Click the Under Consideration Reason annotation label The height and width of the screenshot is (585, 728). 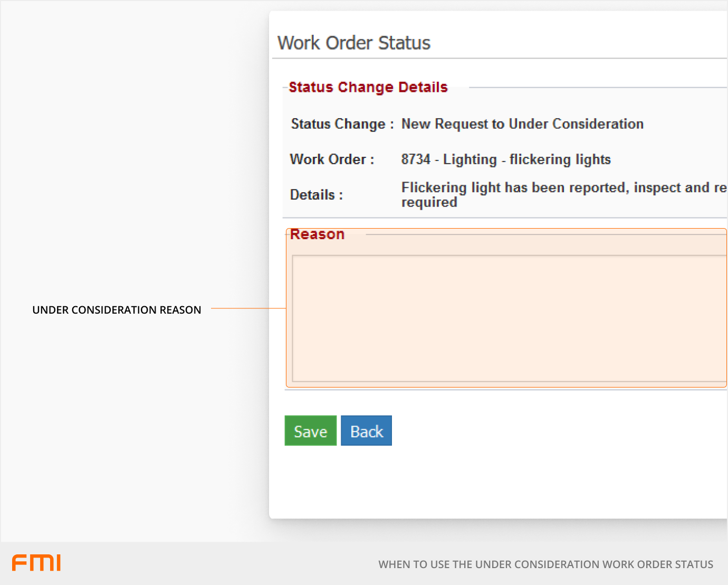(x=117, y=310)
